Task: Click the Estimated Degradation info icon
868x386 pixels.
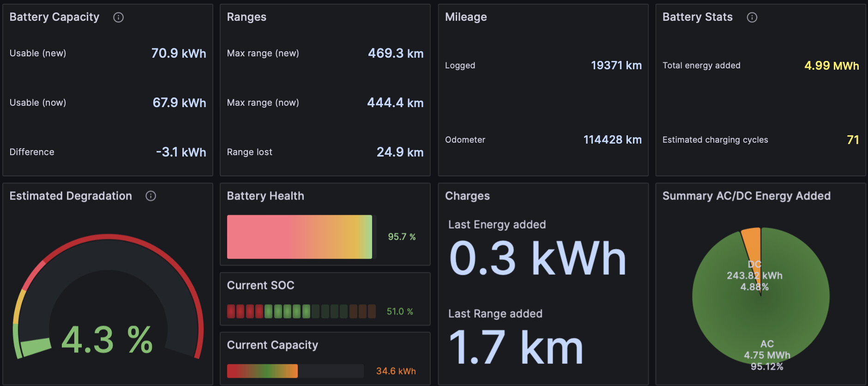Action: coord(151,196)
